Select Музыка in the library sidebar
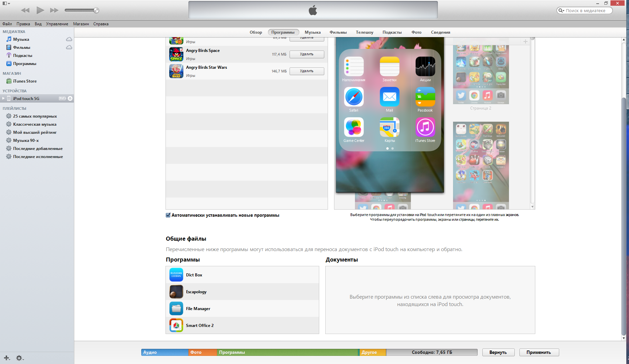This screenshot has width=629, height=364. pyautogui.click(x=21, y=39)
